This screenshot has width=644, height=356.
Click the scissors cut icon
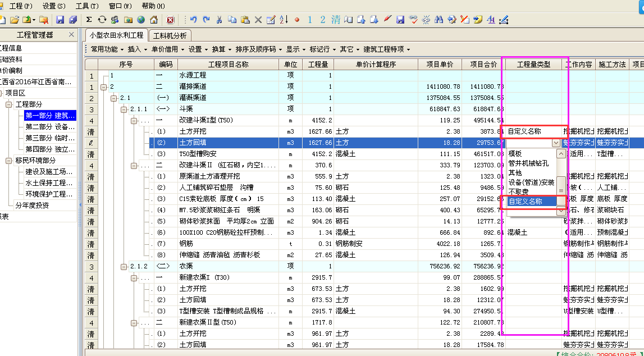point(220,20)
